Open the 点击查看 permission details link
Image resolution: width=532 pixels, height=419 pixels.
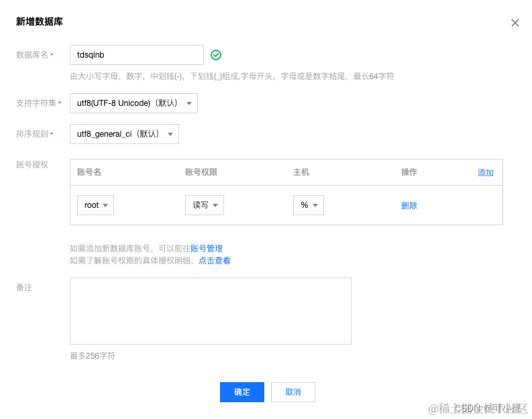(214, 261)
